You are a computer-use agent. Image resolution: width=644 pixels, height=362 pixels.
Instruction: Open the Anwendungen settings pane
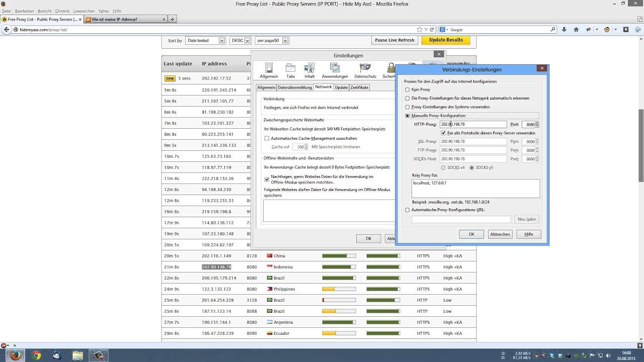point(335,70)
